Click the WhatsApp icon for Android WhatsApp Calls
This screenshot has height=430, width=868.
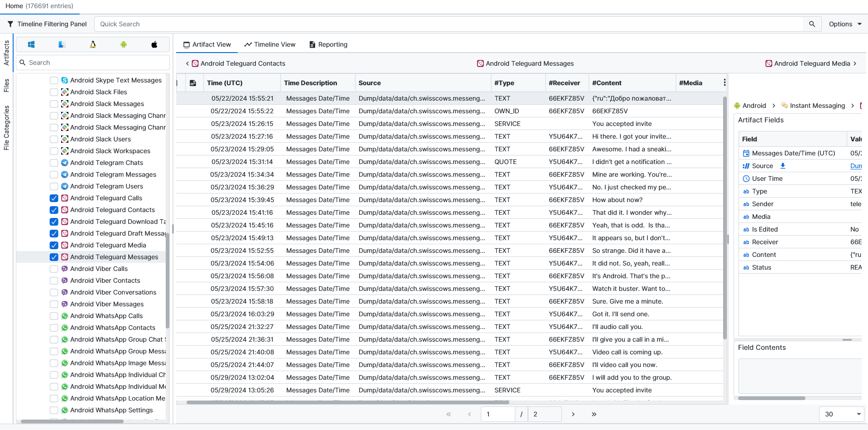(65, 316)
